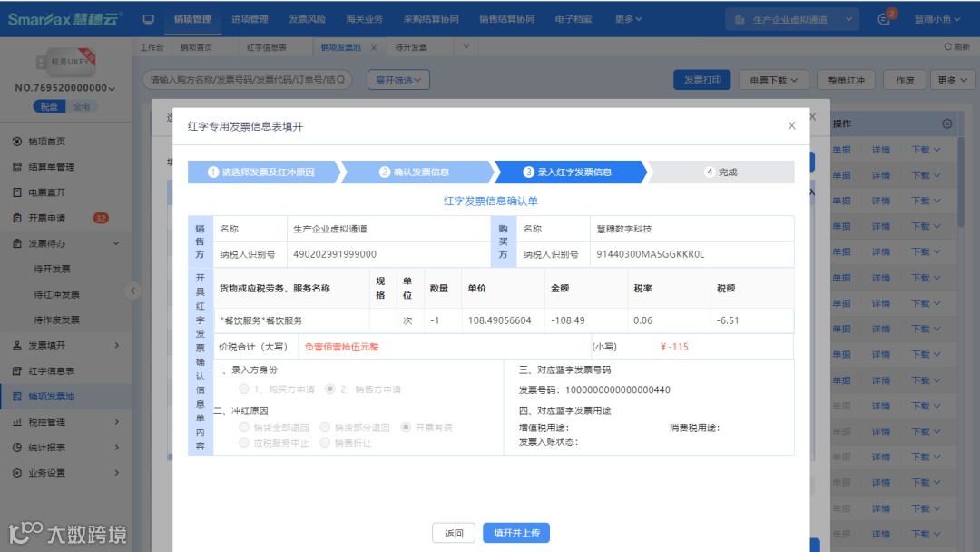Screen dimensions: 980x552
Task: Switch to the 待开发票 tab
Action: tap(411, 47)
